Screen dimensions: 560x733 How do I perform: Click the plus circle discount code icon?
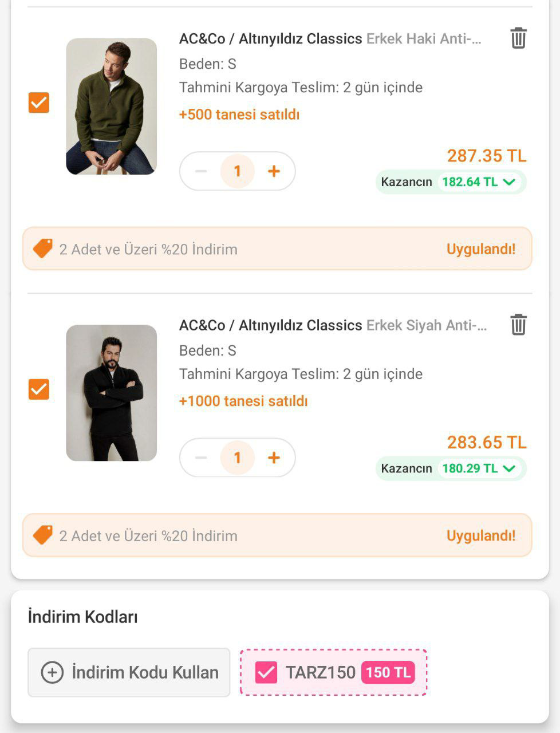pyautogui.click(x=52, y=672)
